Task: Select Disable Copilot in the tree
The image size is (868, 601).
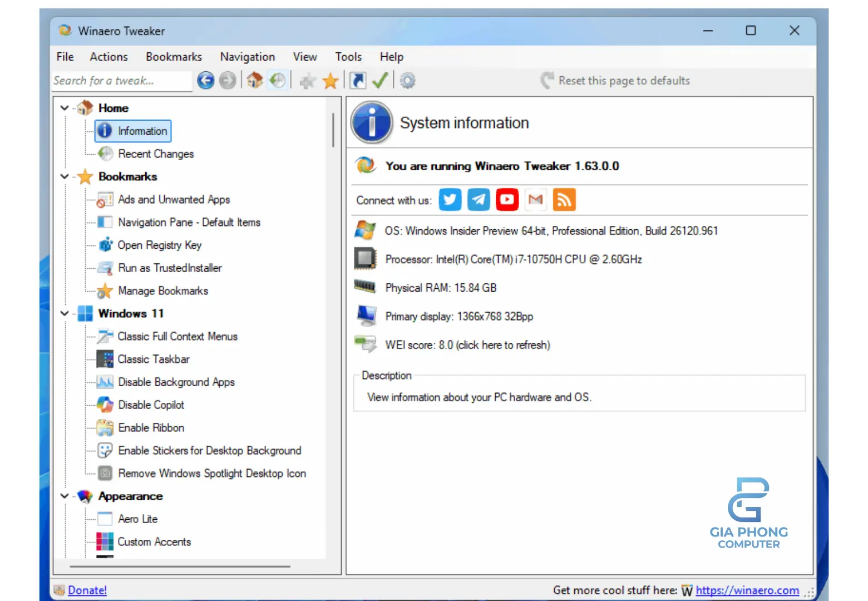Action: (151, 405)
